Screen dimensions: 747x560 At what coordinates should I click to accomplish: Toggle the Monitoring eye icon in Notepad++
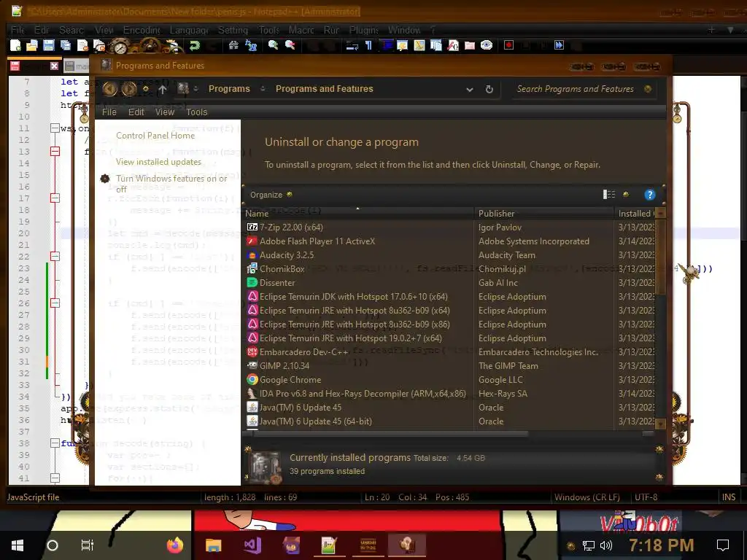(x=487, y=45)
